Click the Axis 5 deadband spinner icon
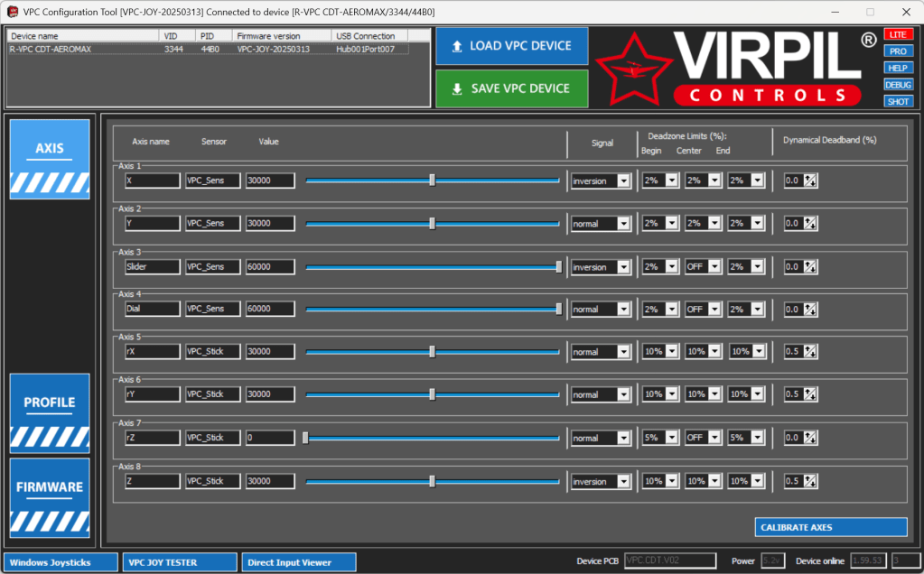Image resolution: width=924 pixels, height=574 pixels. (810, 352)
